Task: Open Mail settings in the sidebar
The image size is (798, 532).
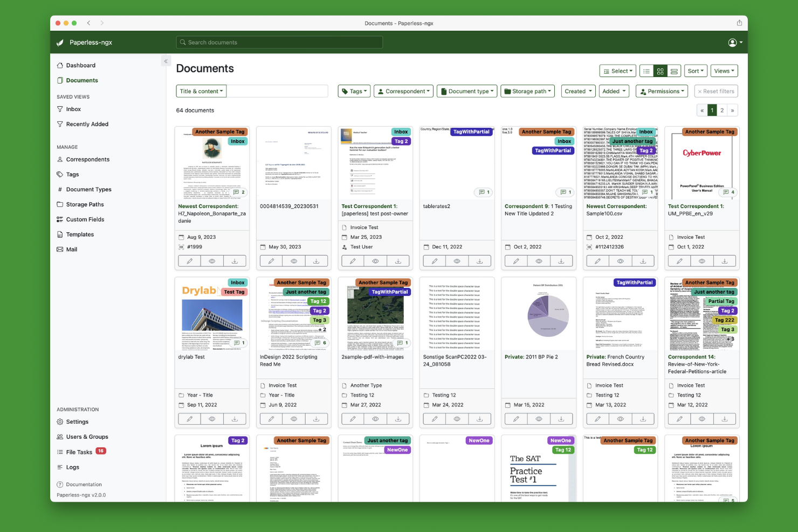Action: tap(71, 249)
